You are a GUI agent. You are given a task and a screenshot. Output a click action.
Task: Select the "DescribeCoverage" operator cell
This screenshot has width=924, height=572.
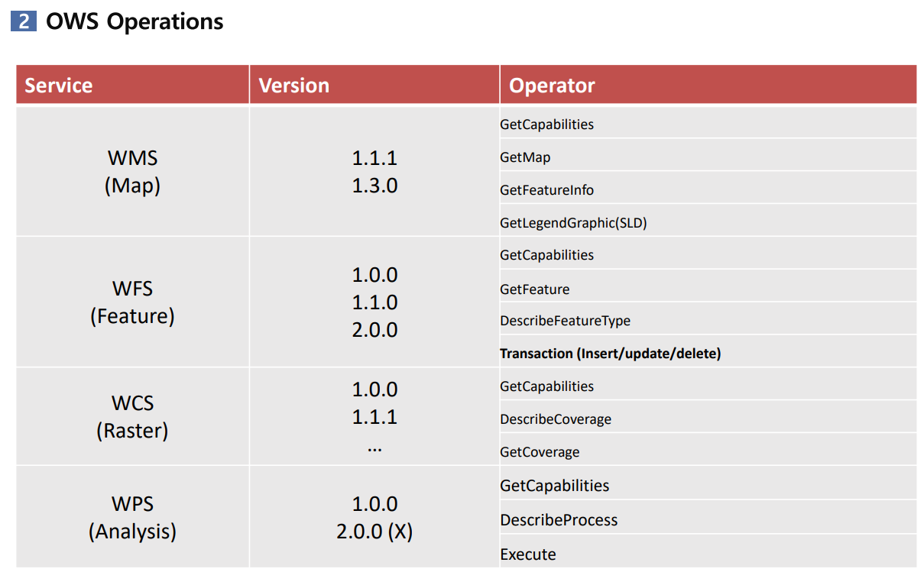click(x=708, y=418)
